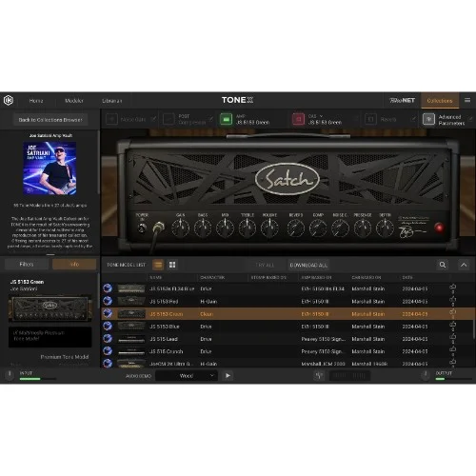Click the JS 5153 Green preview thumbnail in sidebar
The image size is (476, 476).
pyautogui.click(x=50, y=308)
